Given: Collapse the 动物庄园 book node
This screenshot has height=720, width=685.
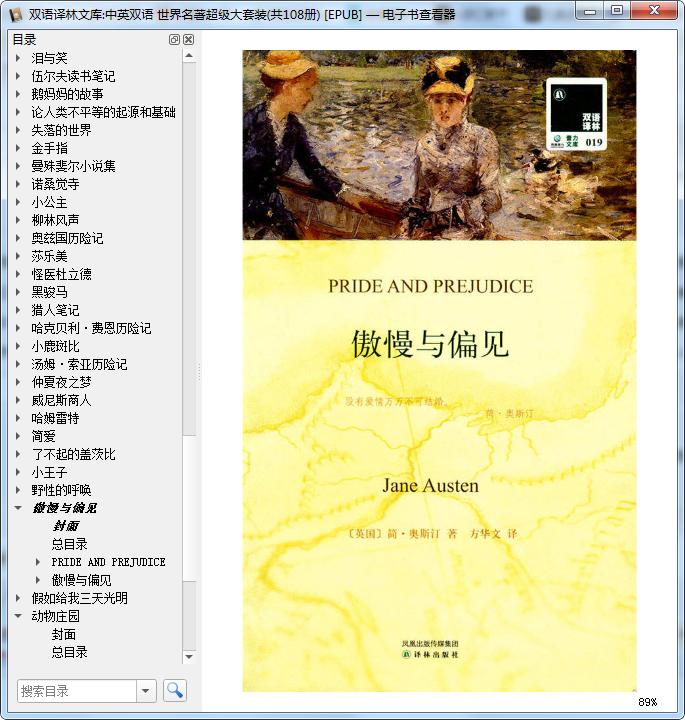Looking at the screenshot, I should pos(18,616).
